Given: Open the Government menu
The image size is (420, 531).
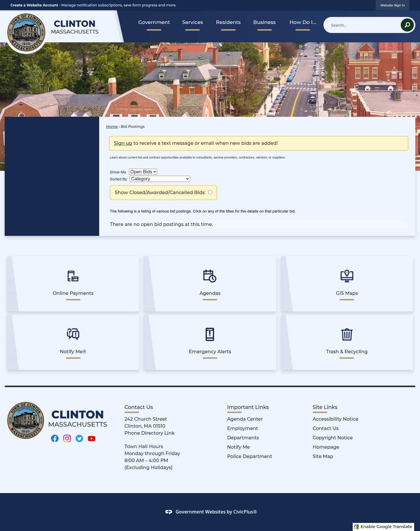Looking at the screenshot, I should point(154,22).
